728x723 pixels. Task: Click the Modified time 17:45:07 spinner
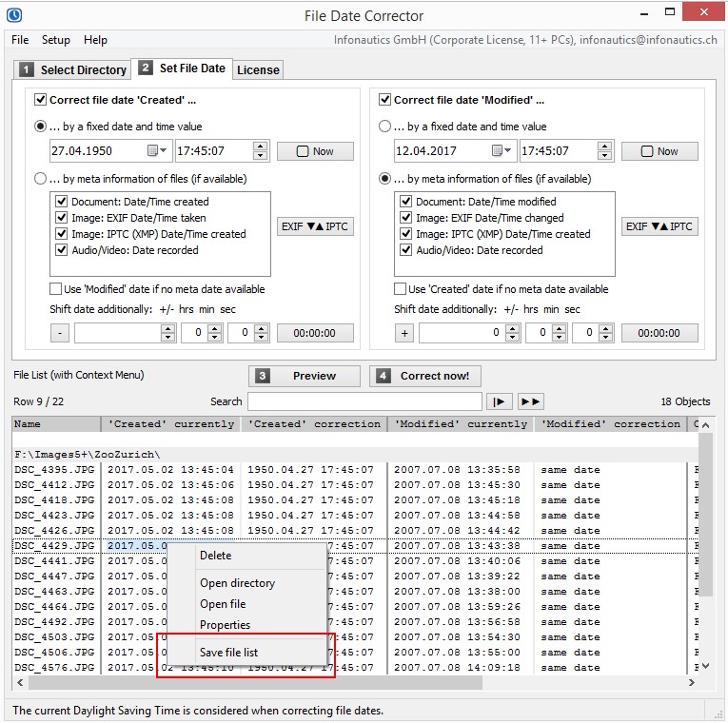tap(604, 151)
